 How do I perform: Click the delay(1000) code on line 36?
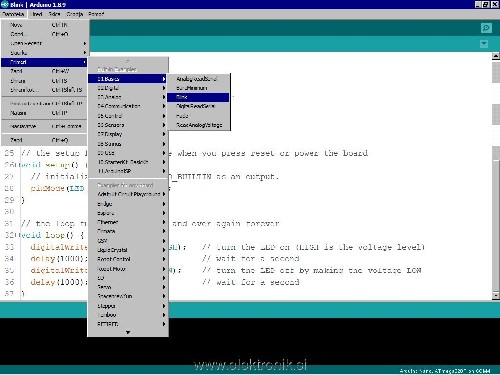(x=59, y=282)
